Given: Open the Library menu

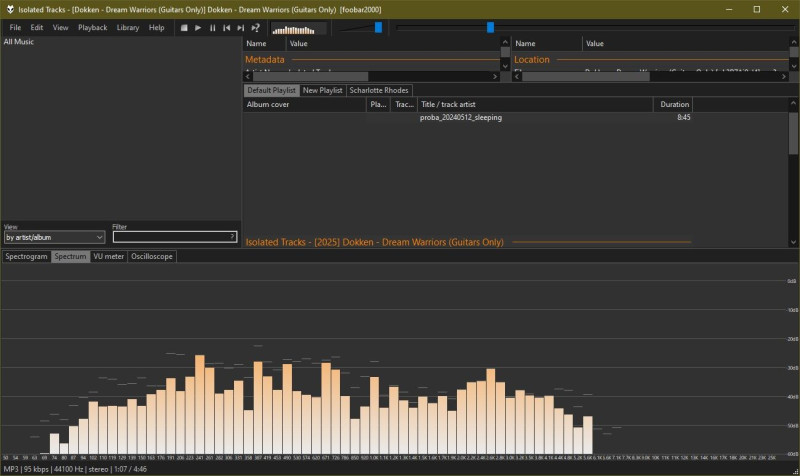Looking at the screenshot, I should pos(128,28).
